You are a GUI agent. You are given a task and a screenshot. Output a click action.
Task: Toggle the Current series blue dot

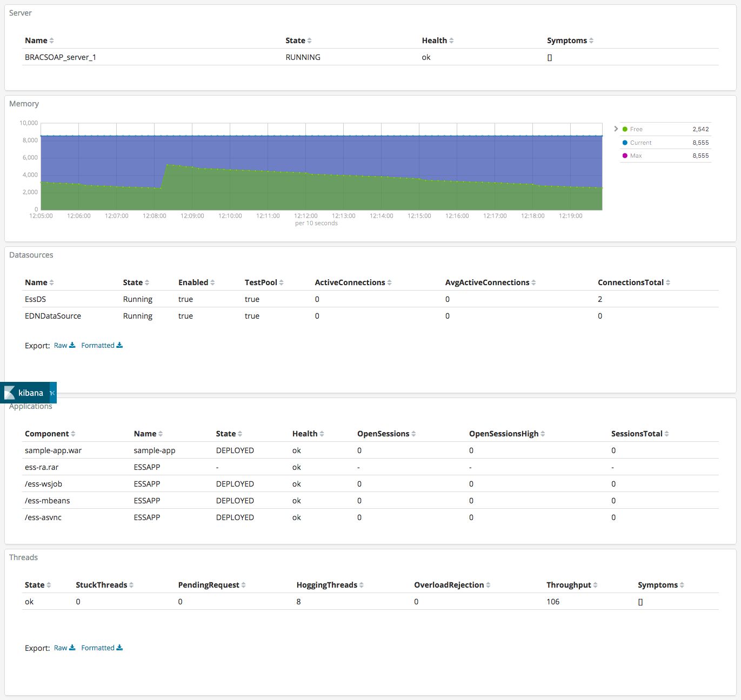pos(625,143)
